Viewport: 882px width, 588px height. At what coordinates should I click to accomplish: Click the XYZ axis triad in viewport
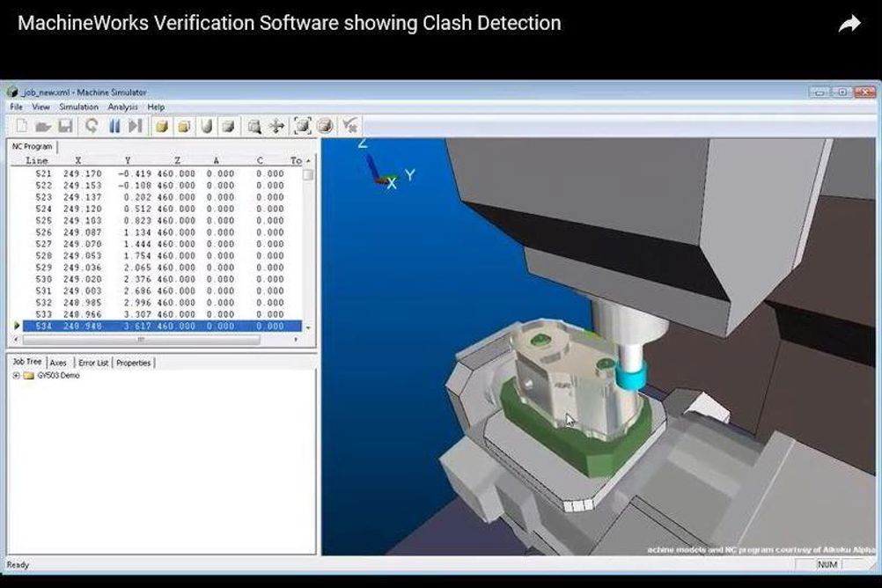[x=387, y=165]
